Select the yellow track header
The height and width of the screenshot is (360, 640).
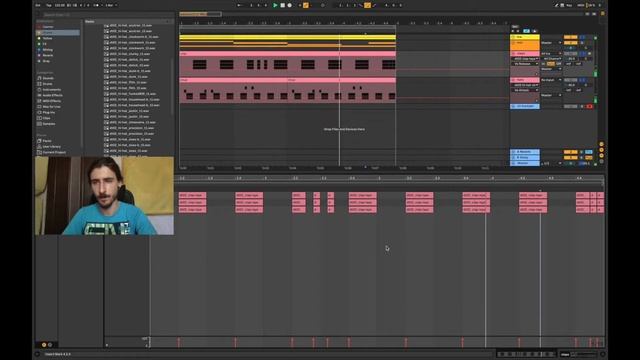tap(524, 37)
